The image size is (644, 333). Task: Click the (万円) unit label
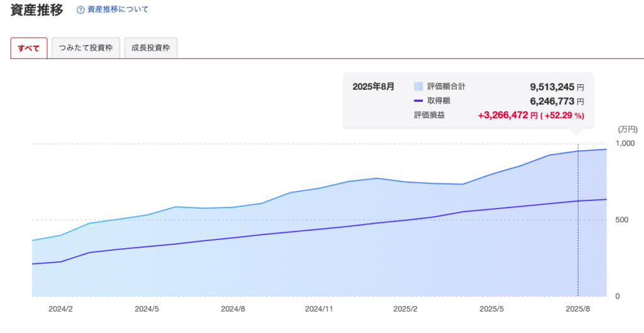(628, 129)
